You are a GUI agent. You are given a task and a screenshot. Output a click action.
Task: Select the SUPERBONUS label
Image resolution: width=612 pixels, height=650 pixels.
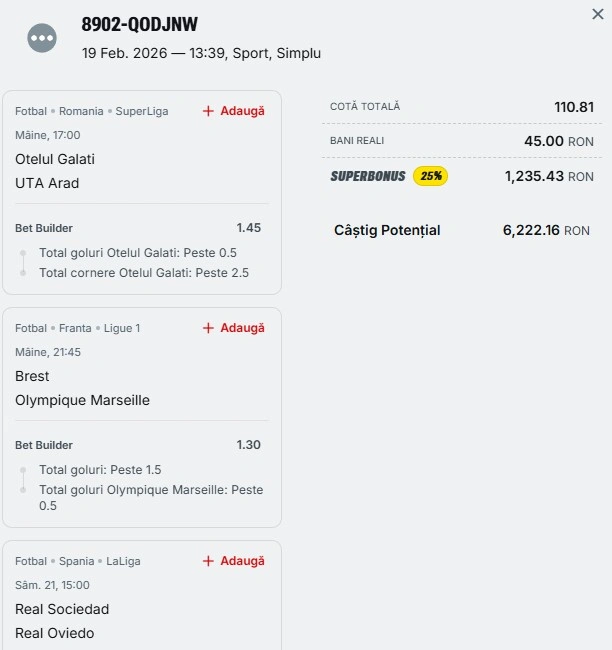click(368, 176)
